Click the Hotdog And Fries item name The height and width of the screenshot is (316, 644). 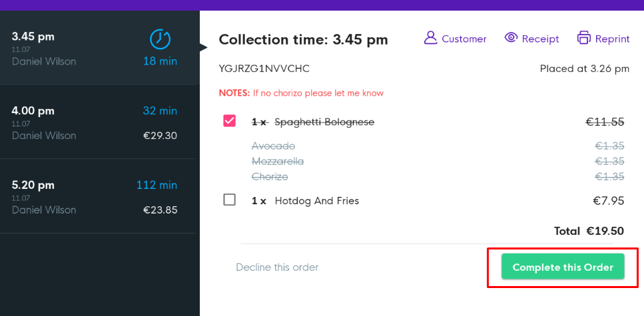coord(317,201)
